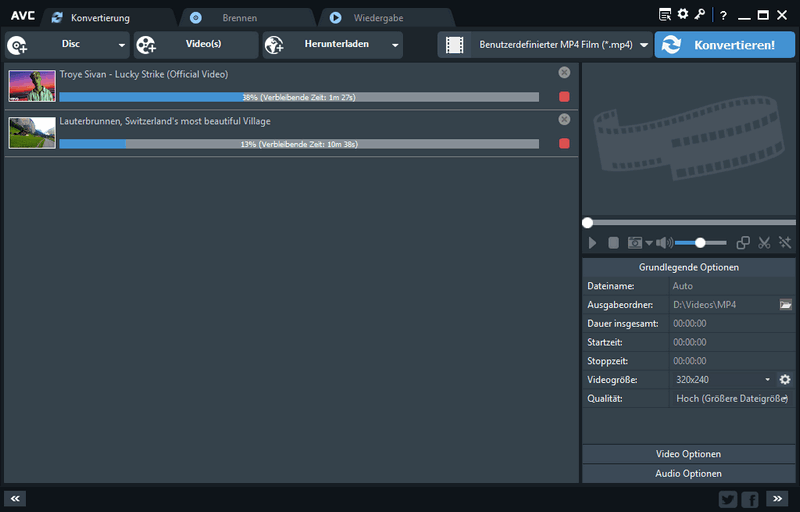
Task: Open the Wiedergabe tab
Action: pos(386,18)
